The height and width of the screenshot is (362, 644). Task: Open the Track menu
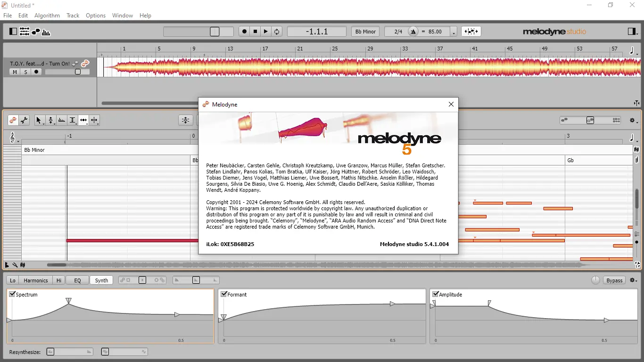click(73, 16)
